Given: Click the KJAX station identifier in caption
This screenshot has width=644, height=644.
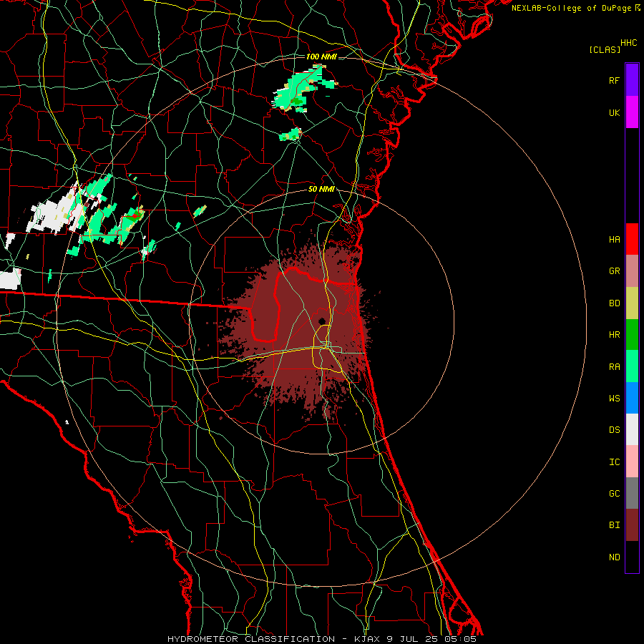Looking at the screenshot, I should coord(368,639).
